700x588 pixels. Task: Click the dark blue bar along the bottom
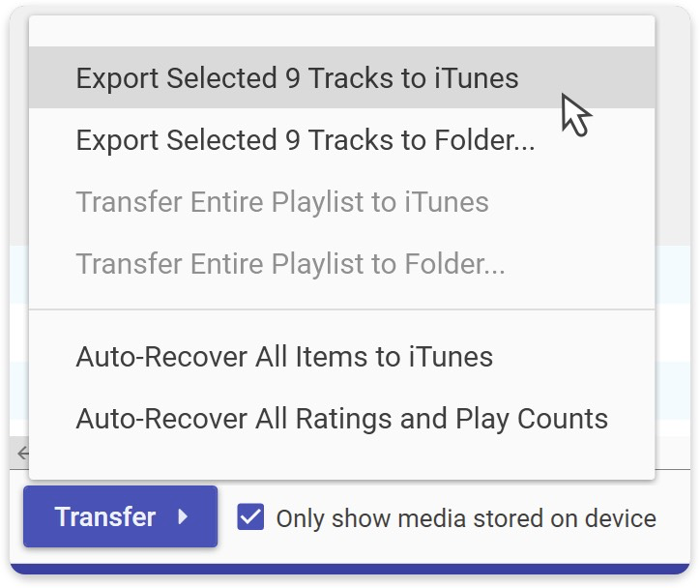(x=350, y=570)
